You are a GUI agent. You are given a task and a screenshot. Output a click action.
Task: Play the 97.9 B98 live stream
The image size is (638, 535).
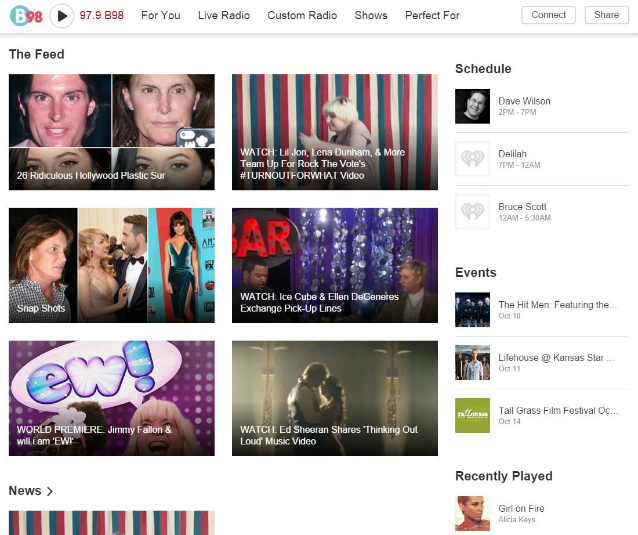coord(62,16)
